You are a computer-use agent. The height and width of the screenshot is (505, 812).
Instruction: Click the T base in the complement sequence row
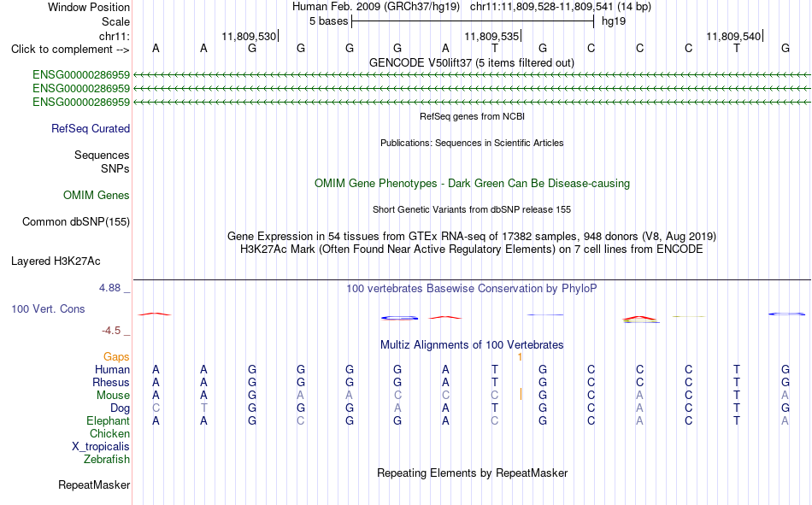point(495,49)
